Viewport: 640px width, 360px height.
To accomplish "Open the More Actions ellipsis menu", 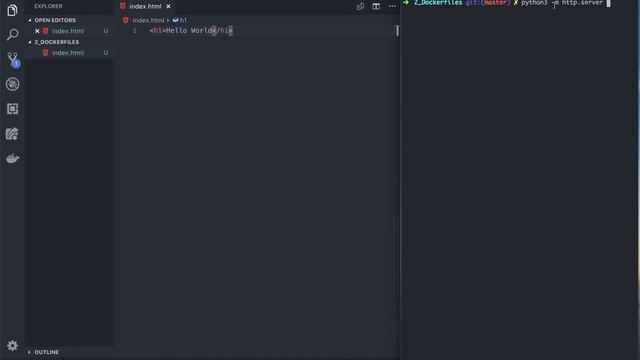I will 392,7.
